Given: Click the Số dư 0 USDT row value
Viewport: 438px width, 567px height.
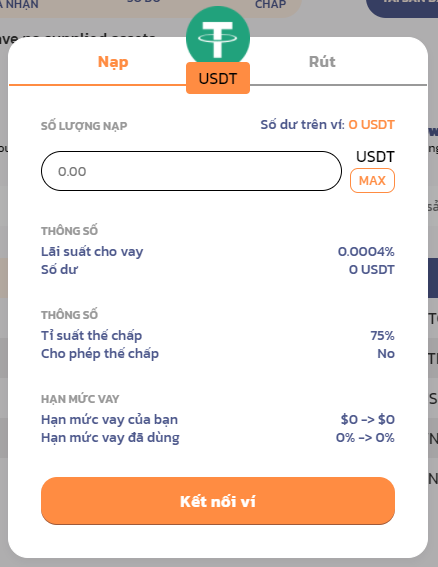Looking at the screenshot, I should pyautogui.click(x=371, y=270).
